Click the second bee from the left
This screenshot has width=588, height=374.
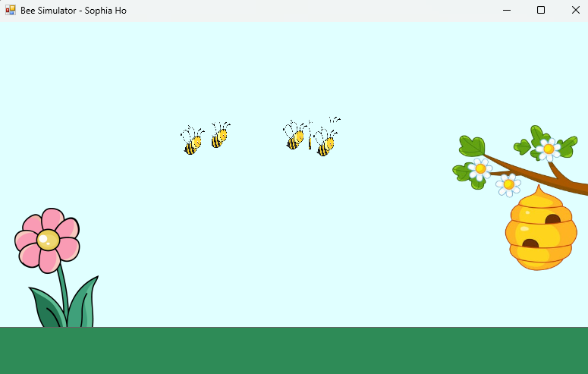221,135
